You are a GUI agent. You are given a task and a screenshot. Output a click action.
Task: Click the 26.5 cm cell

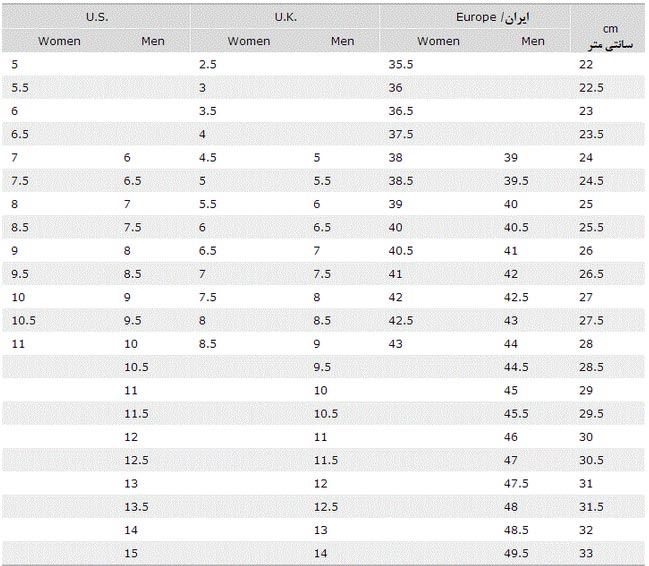click(591, 274)
